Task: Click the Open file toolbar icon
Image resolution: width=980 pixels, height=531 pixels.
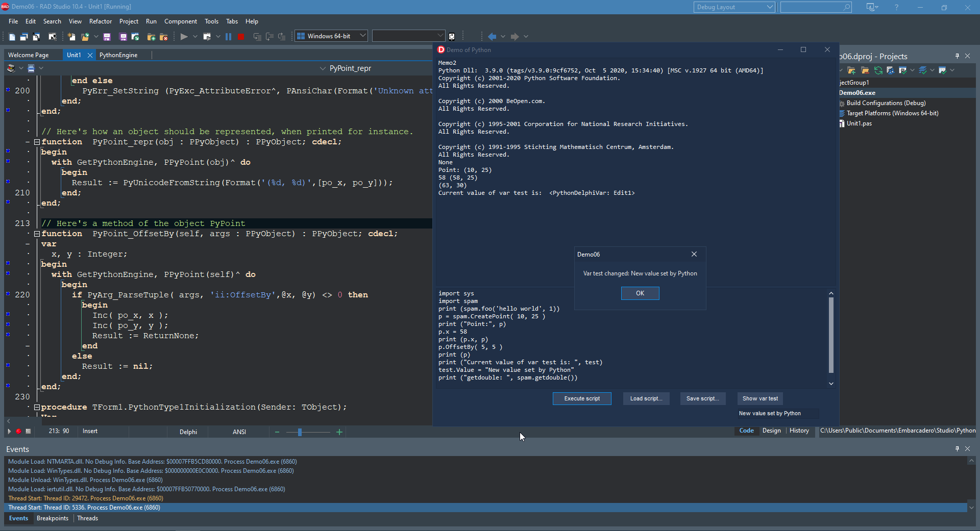Action: point(85,37)
